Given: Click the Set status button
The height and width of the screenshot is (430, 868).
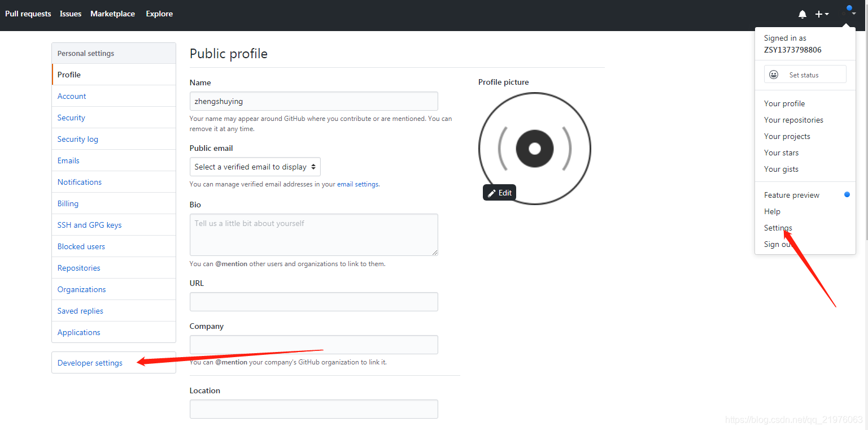Looking at the screenshot, I should click(805, 75).
